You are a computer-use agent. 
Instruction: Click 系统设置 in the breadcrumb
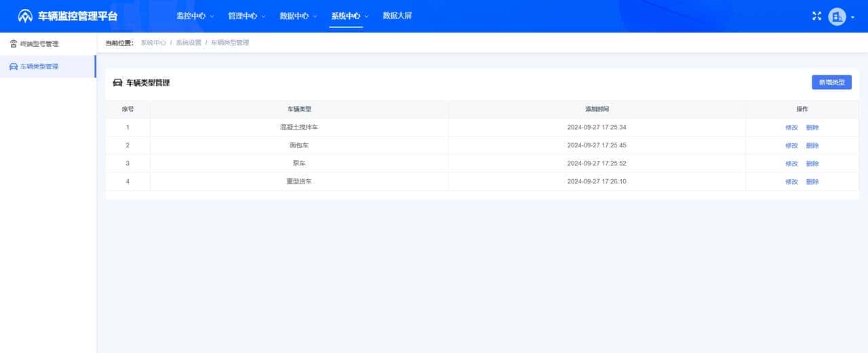pyautogui.click(x=189, y=43)
